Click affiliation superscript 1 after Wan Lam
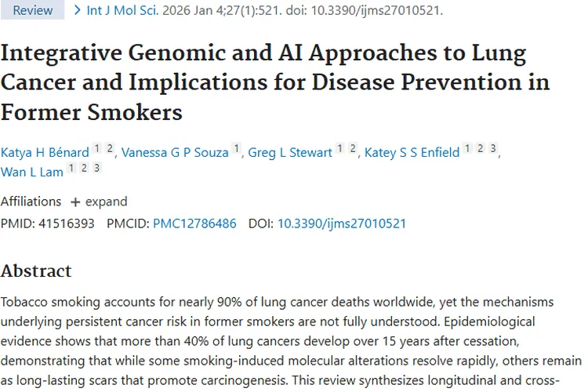 (71, 167)
